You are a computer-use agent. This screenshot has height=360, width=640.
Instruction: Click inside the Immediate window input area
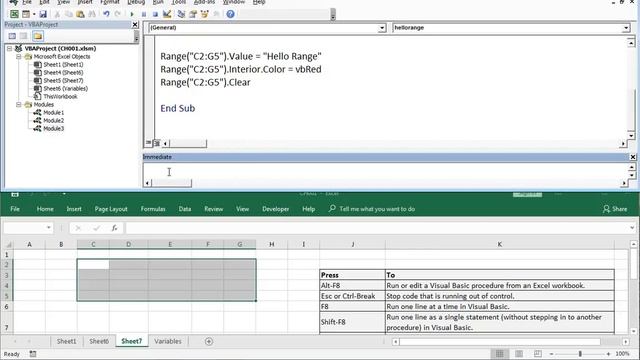click(x=386, y=171)
